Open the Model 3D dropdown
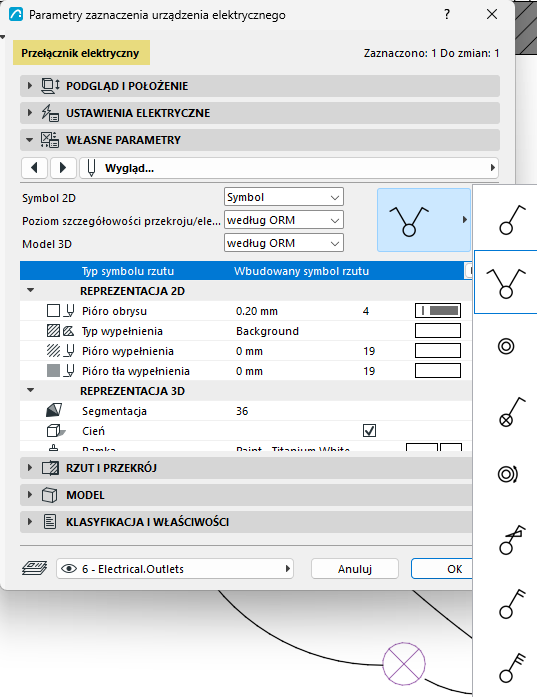This screenshot has width=537, height=697. [x=284, y=243]
